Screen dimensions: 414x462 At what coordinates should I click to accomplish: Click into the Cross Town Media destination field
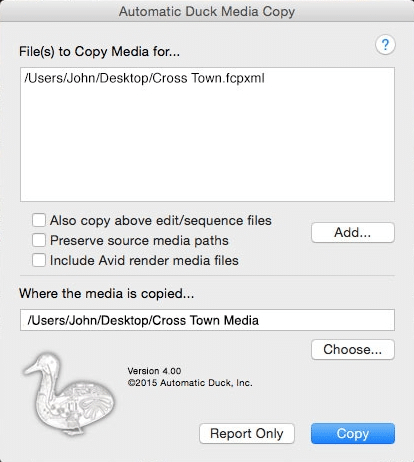(207, 320)
